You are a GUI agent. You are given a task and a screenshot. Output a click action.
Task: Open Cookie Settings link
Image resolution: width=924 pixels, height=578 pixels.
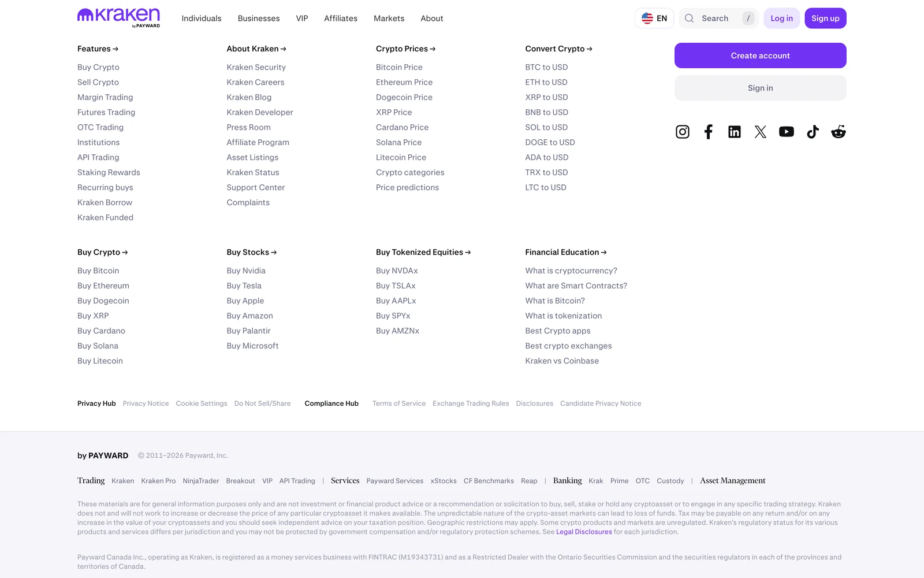(x=202, y=403)
